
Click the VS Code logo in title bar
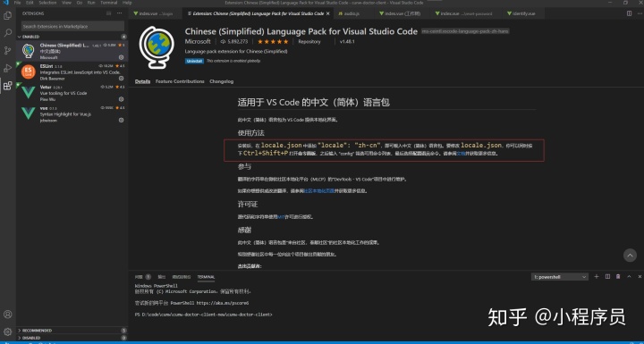click(x=5, y=3)
